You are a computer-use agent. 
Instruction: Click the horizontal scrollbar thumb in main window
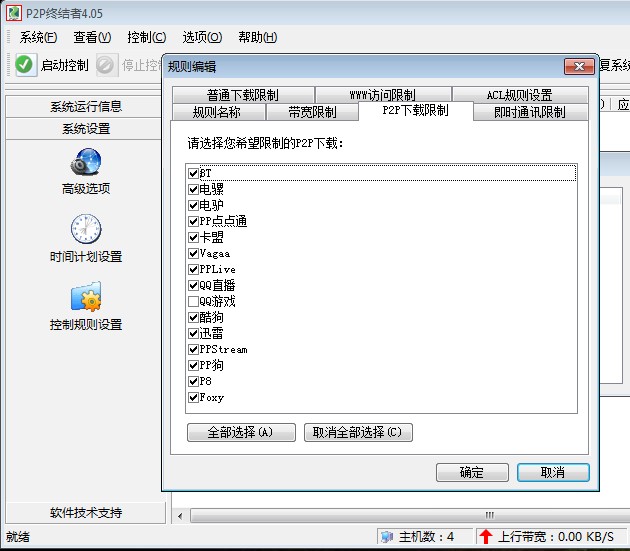pyautogui.click(x=410, y=516)
